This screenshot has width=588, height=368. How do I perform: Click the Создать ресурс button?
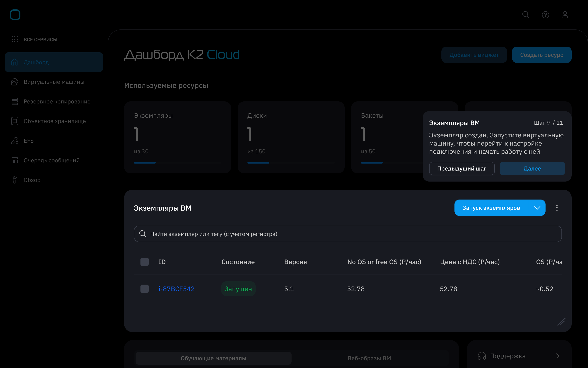pyautogui.click(x=542, y=55)
